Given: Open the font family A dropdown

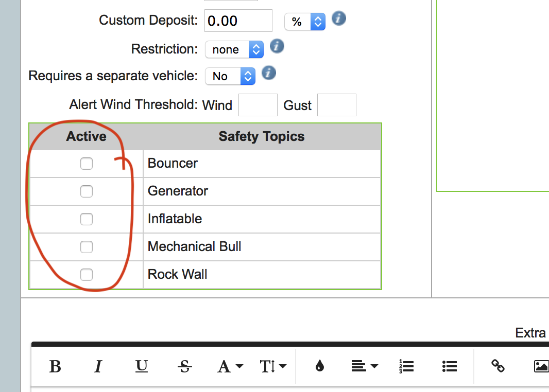Looking at the screenshot, I should click(230, 366).
